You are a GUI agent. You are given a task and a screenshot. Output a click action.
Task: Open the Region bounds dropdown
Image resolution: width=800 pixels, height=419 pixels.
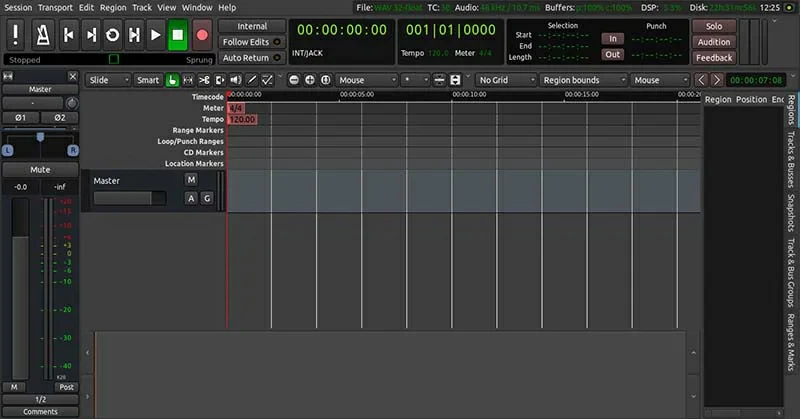point(583,80)
